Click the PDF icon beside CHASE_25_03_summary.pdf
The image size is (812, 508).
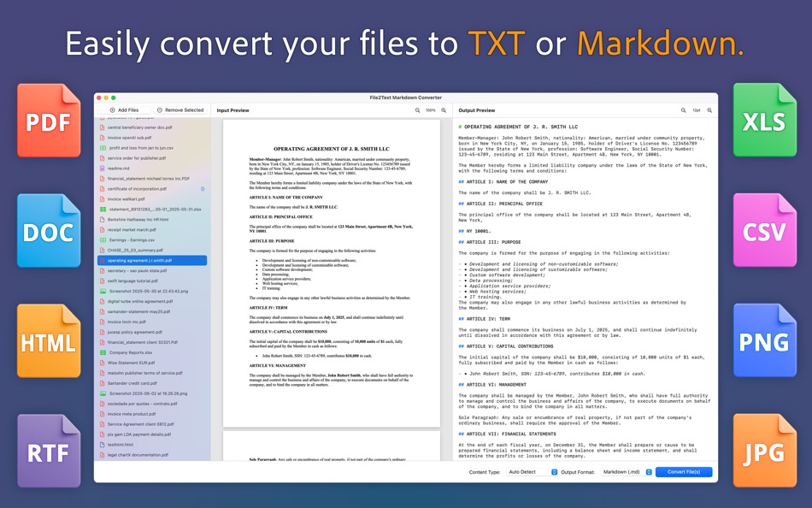(103, 251)
